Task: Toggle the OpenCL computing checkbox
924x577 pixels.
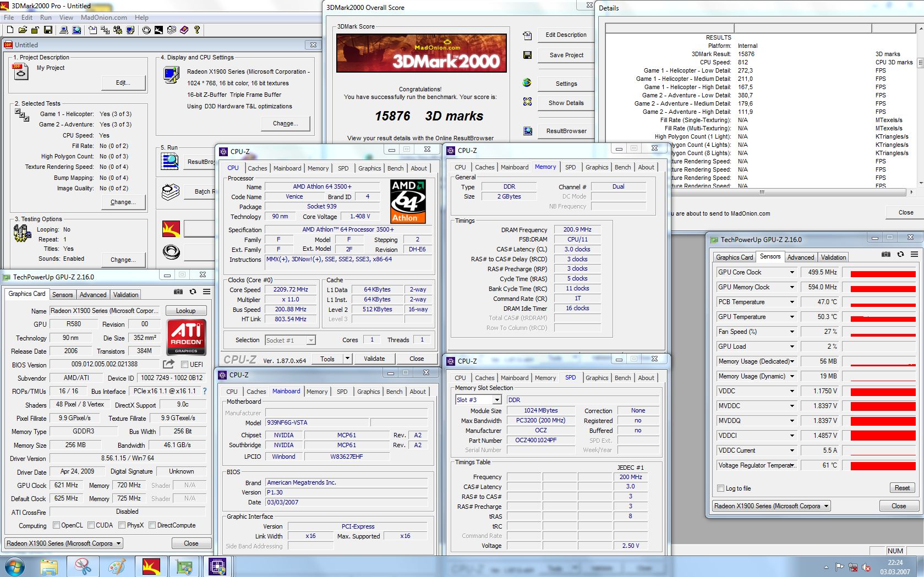Action: [x=56, y=525]
